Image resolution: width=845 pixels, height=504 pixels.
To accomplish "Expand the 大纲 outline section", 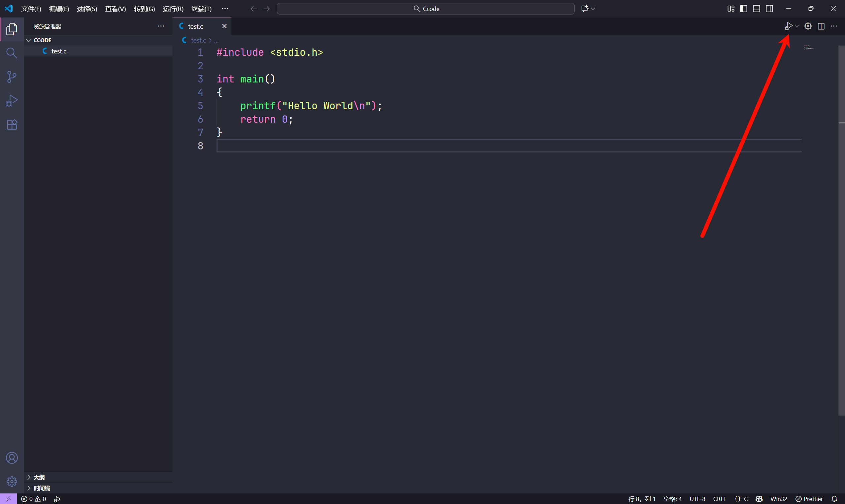I will click(39, 477).
